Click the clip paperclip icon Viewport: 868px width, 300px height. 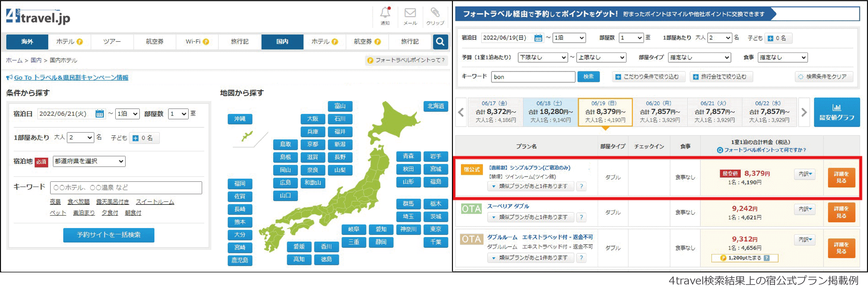(435, 13)
